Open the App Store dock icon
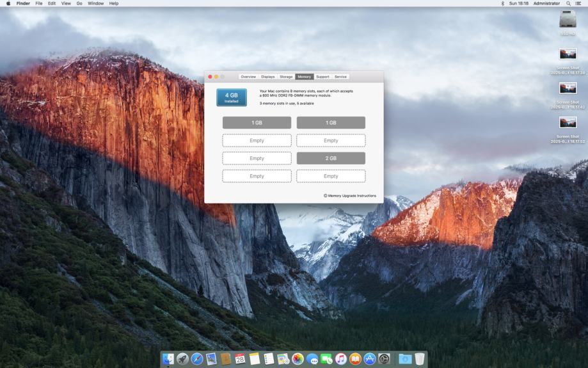The height and width of the screenshot is (368, 588). tap(370, 359)
